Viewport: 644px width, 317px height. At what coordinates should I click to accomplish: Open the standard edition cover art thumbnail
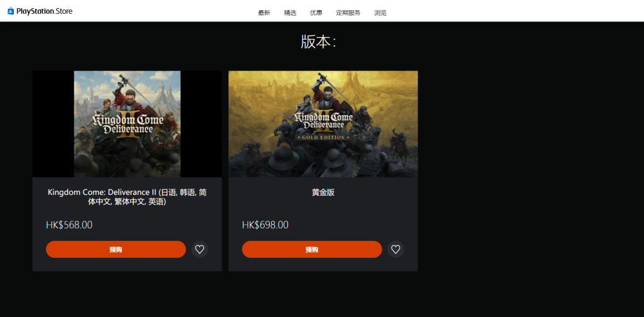(x=127, y=124)
